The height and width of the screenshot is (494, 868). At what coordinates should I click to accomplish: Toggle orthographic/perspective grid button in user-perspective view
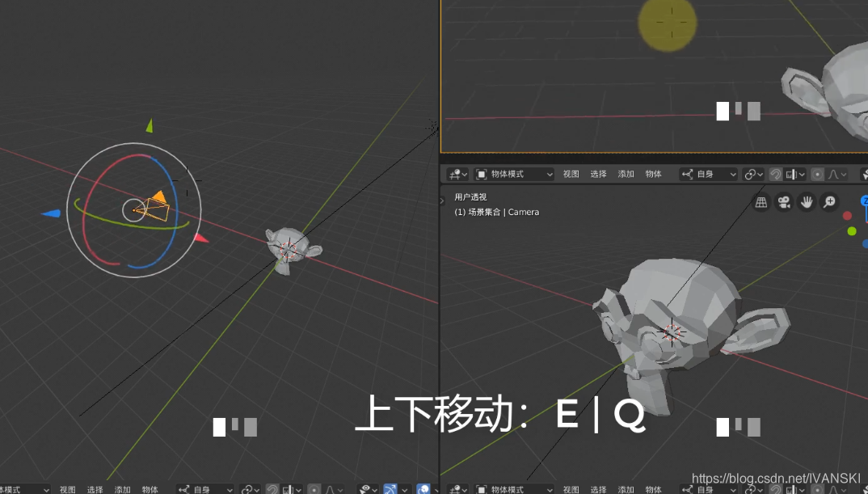click(761, 202)
